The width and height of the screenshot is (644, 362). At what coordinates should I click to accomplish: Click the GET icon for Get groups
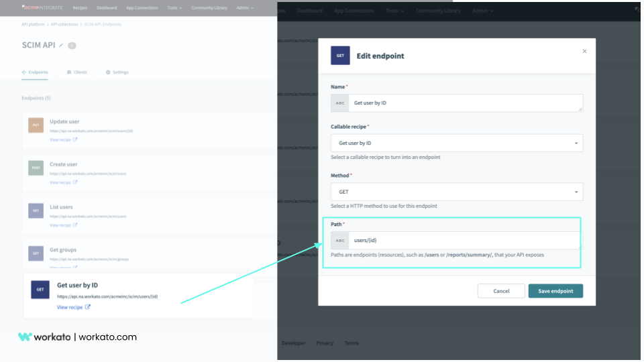click(x=36, y=253)
